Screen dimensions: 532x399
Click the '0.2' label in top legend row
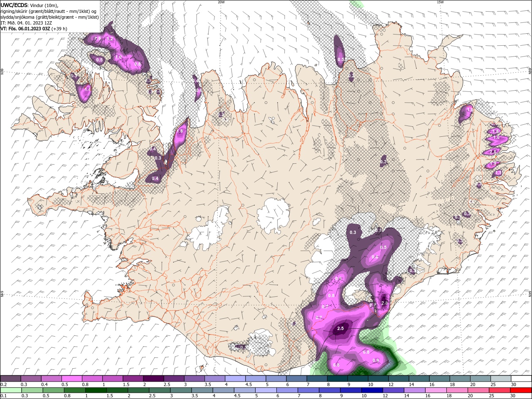(x=3, y=384)
